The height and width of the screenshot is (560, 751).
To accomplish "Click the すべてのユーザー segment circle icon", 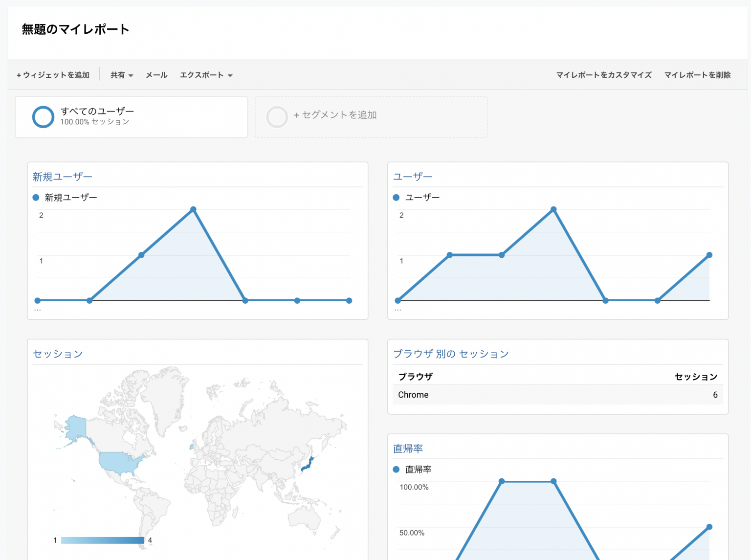I will coord(43,117).
